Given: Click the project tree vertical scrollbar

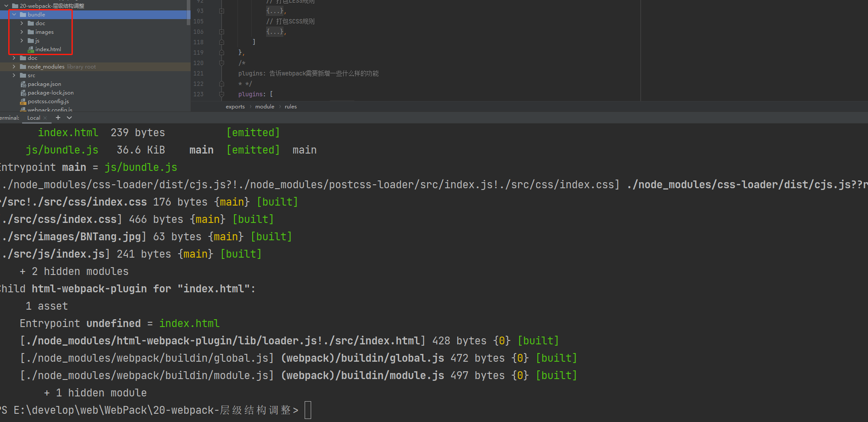Looking at the screenshot, I should [x=189, y=12].
